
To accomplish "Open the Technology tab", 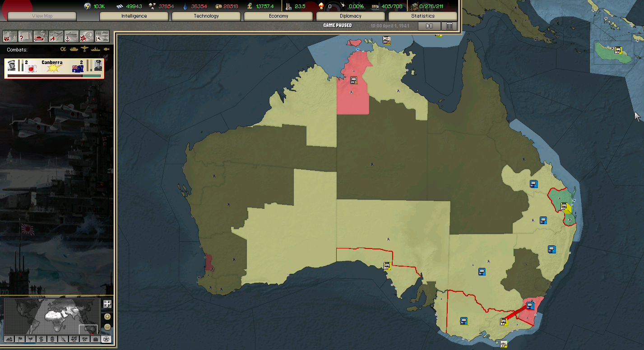I will tap(206, 16).
